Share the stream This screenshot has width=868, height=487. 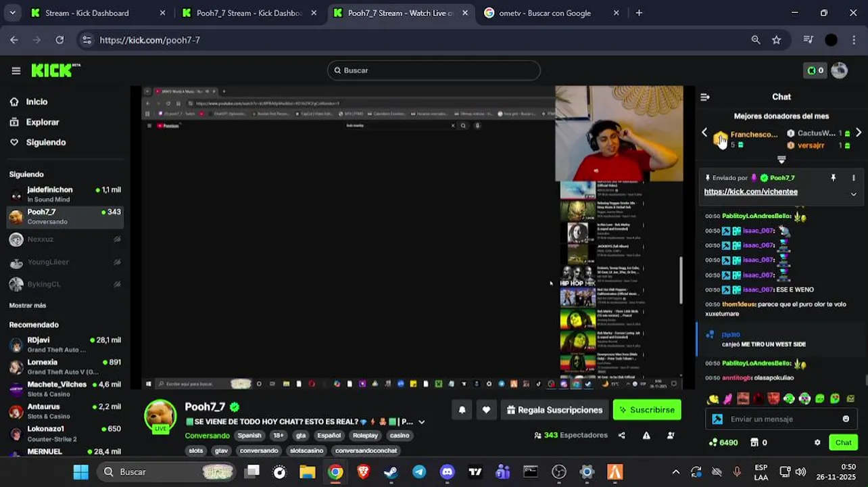[x=622, y=436]
